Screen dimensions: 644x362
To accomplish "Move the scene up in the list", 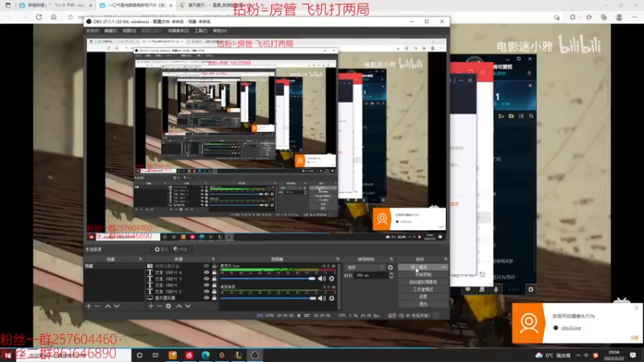I will click(x=108, y=306).
